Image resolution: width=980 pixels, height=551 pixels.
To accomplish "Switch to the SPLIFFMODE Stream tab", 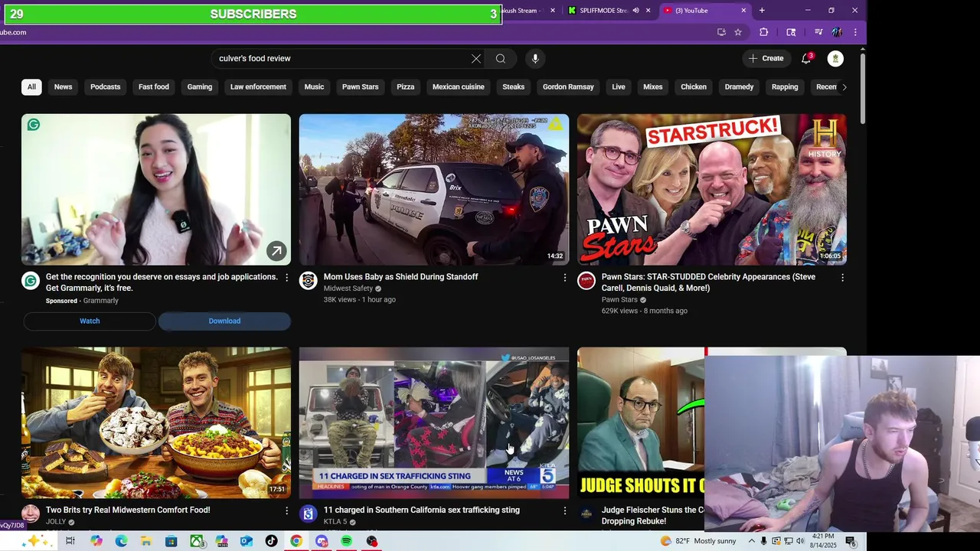I will [603, 11].
